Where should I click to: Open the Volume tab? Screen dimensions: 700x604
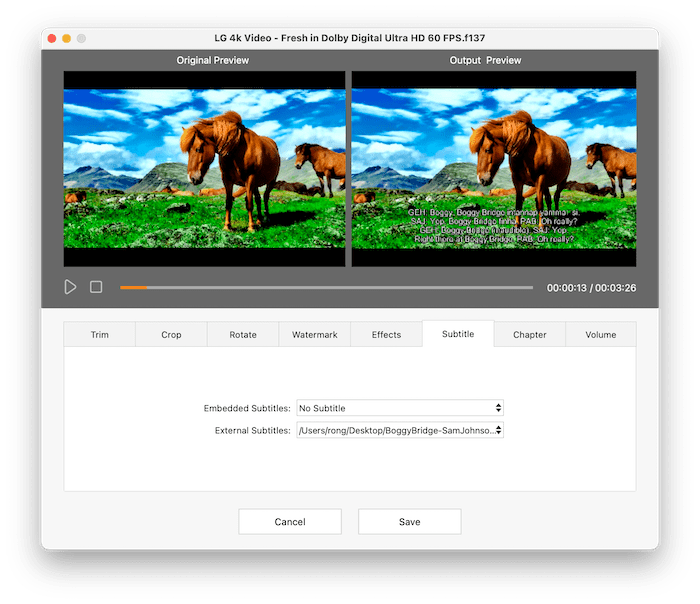[x=601, y=335]
